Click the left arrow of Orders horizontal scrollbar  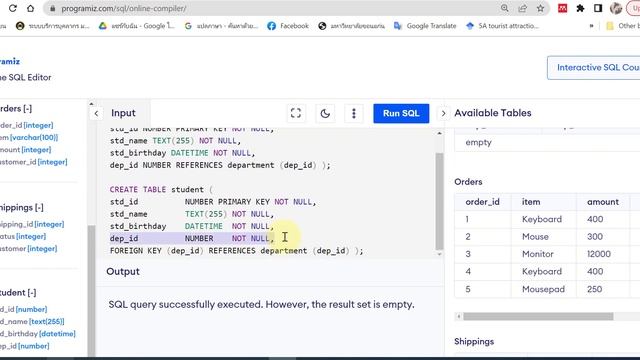(x=458, y=316)
